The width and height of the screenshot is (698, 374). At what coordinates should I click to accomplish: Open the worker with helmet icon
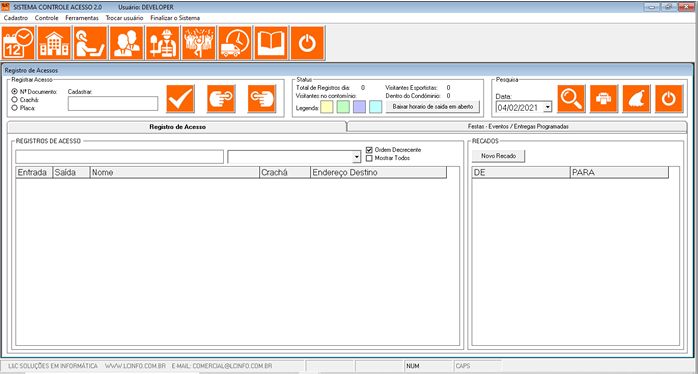163,43
